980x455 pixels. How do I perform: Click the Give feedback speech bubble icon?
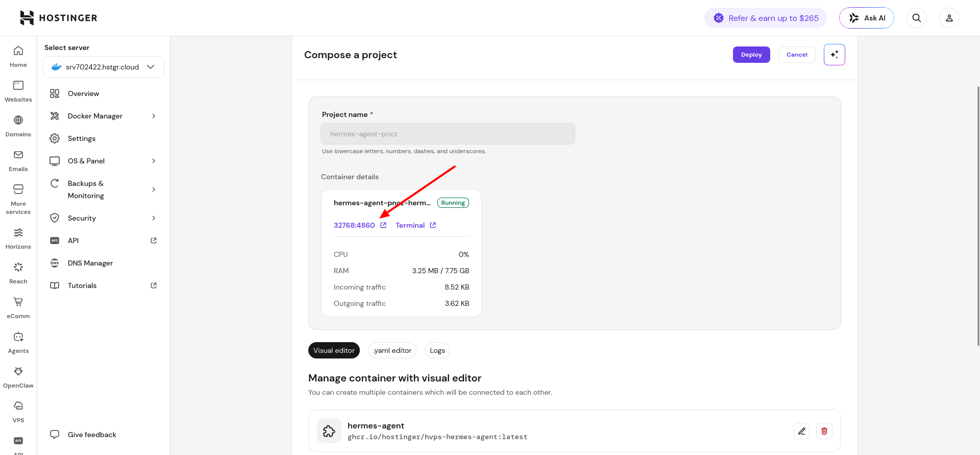coord(55,435)
